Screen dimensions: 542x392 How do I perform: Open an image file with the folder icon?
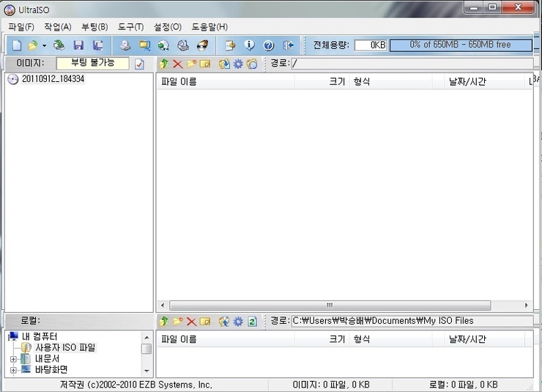pos(33,45)
